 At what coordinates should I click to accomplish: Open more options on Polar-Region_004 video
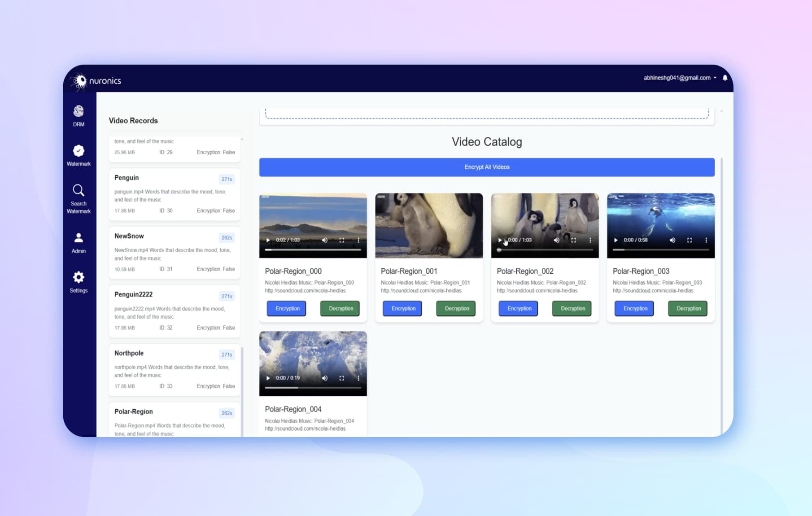(358, 378)
